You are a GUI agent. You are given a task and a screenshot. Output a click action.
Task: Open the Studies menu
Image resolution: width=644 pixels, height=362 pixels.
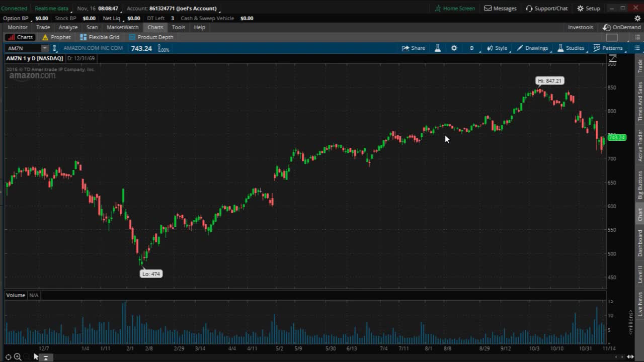[x=571, y=48]
